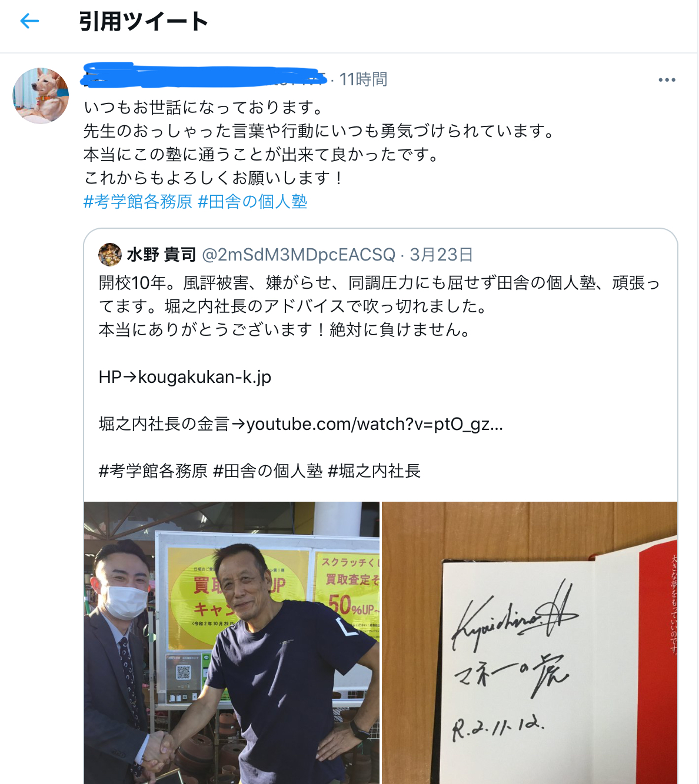This screenshot has width=699, height=784.
Task: Open the three-dot more options menu
Action: click(x=667, y=79)
